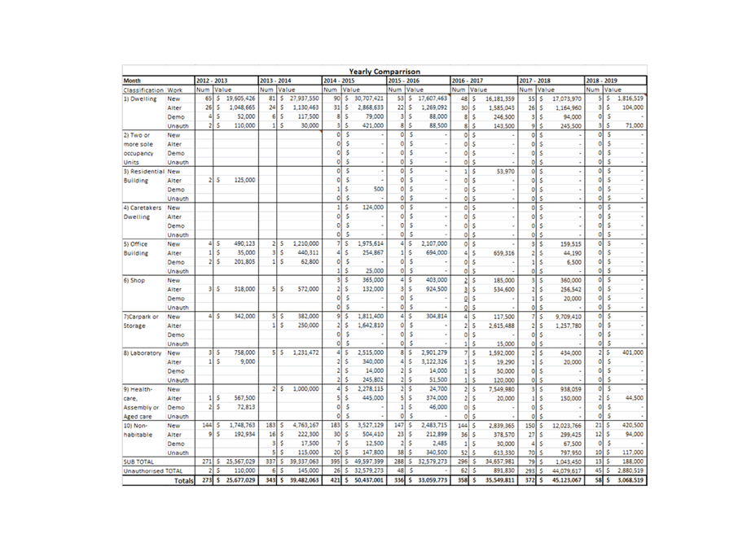This screenshot has height=534, width=756.
Task: Select the 3) Residential row label
Action: (144, 171)
